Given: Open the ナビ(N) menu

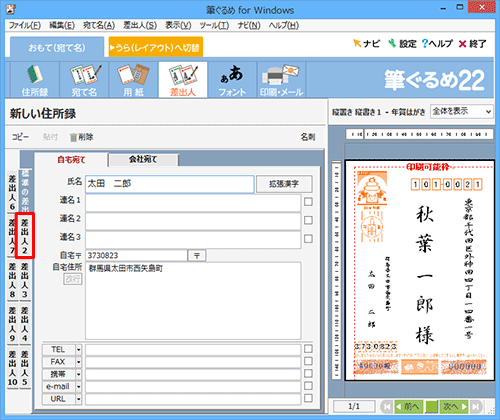Looking at the screenshot, I should (249, 25).
